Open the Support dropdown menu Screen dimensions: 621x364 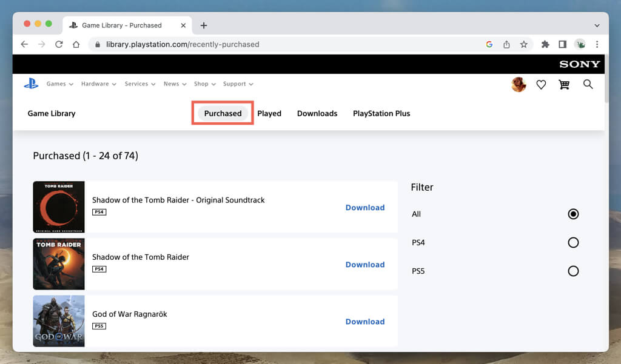(238, 84)
